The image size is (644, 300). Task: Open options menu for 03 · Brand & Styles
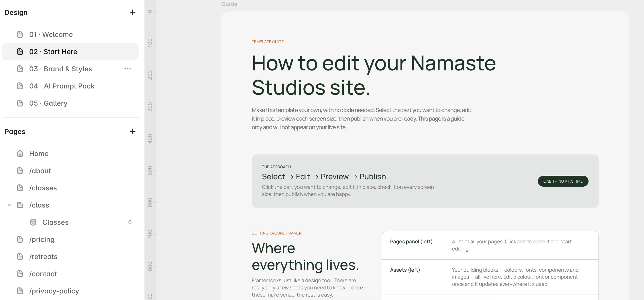[x=128, y=69]
